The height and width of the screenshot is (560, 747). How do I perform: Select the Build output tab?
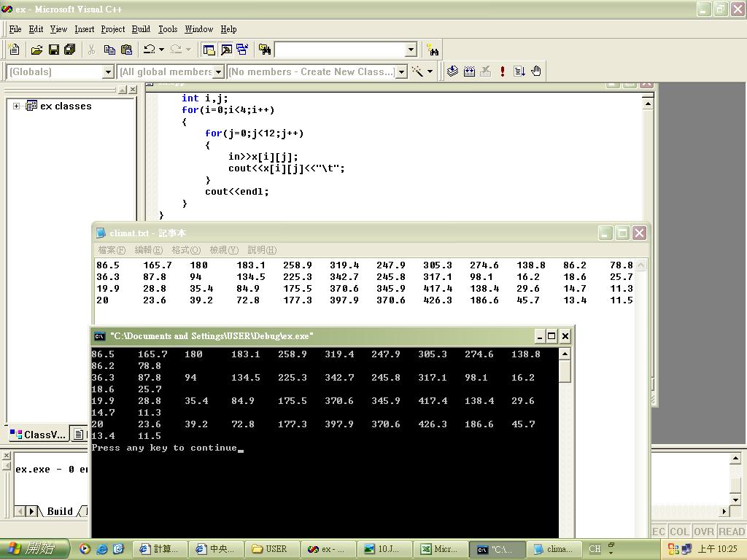pos(59,511)
